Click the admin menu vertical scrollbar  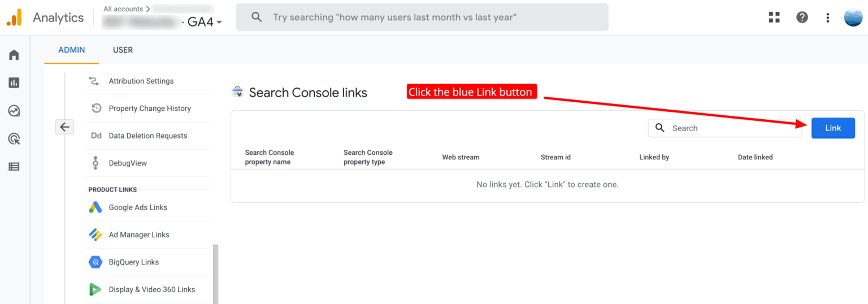click(215, 274)
